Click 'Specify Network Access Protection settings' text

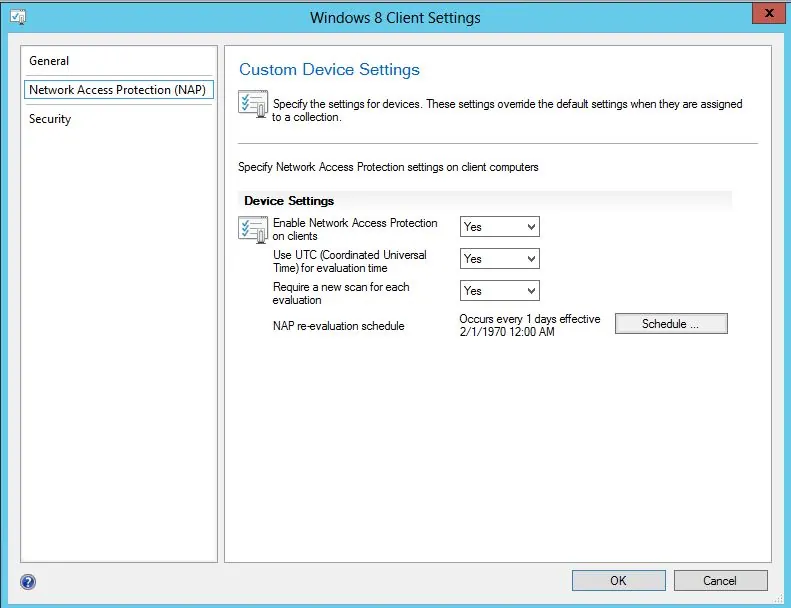click(x=388, y=167)
